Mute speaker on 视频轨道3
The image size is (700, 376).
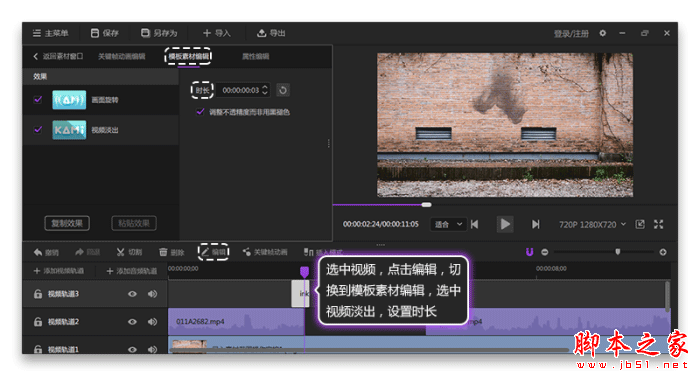(x=152, y=294)
